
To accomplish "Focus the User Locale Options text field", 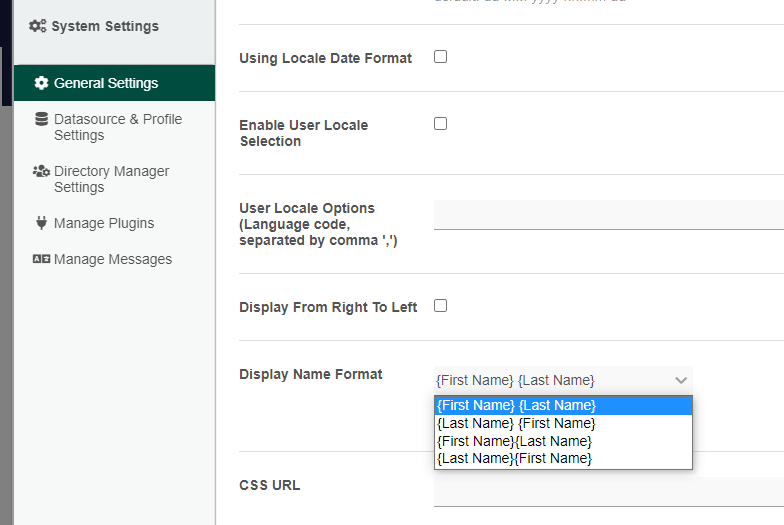I will tap(608, 215).
